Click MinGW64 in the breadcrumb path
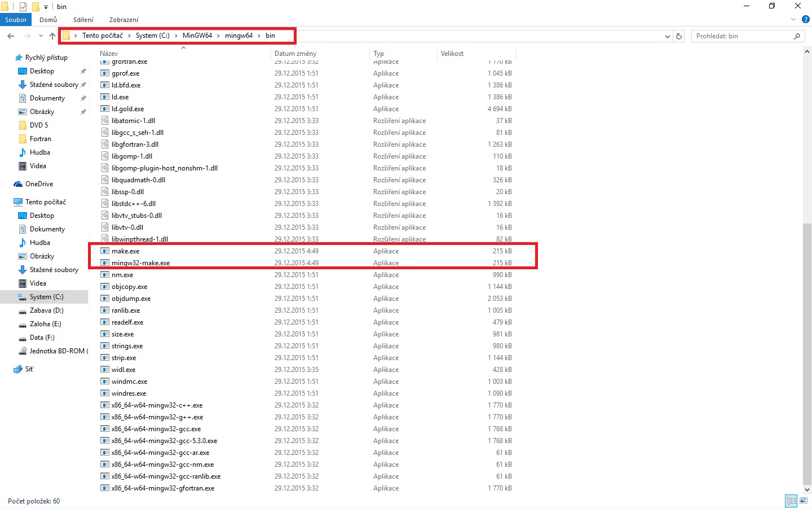This screenshot has width=812, height=508. tap(197, 36)
